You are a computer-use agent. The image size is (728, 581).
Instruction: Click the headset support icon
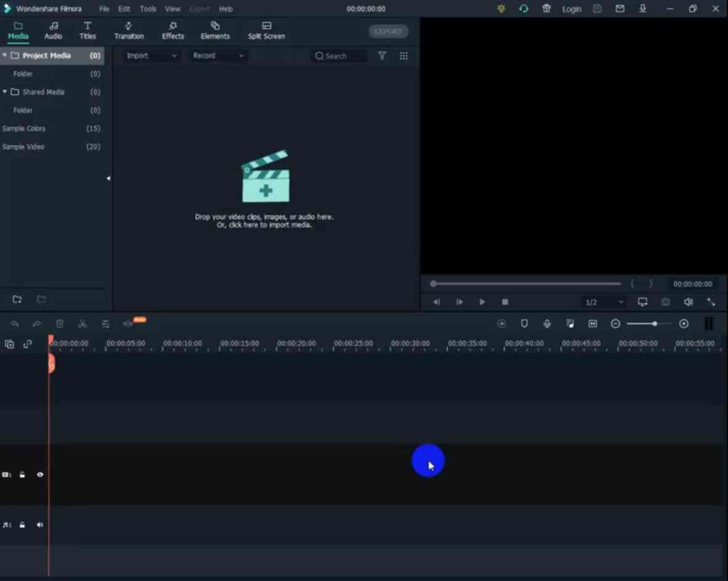524,9
